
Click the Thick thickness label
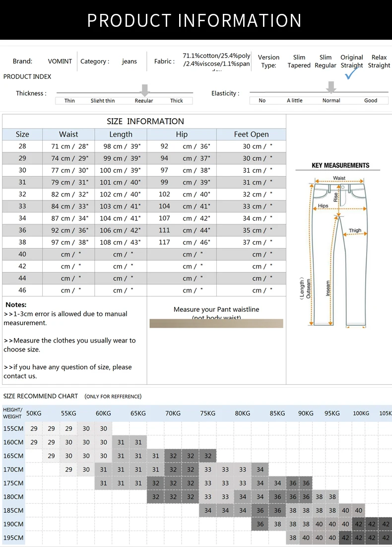click(177, 100)
